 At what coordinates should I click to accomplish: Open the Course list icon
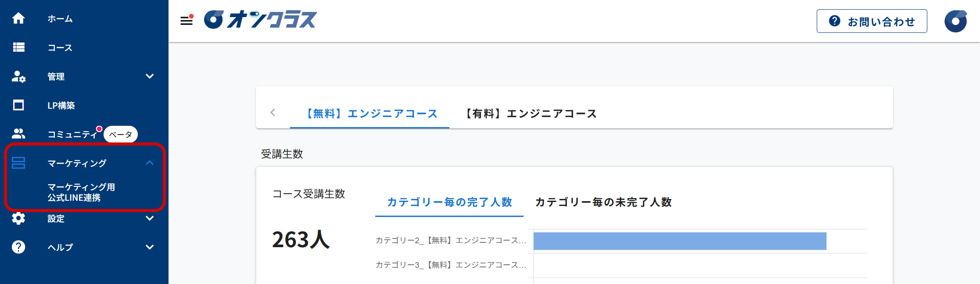coord(18,47)
